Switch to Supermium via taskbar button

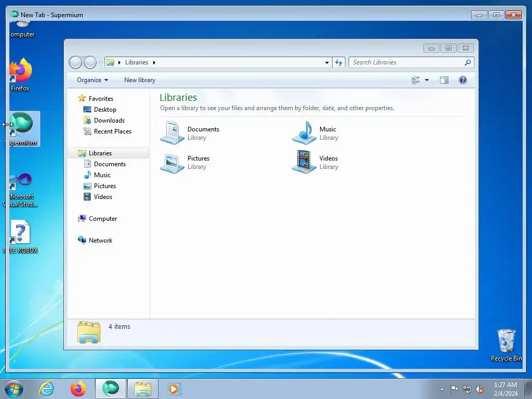[111, 389]
